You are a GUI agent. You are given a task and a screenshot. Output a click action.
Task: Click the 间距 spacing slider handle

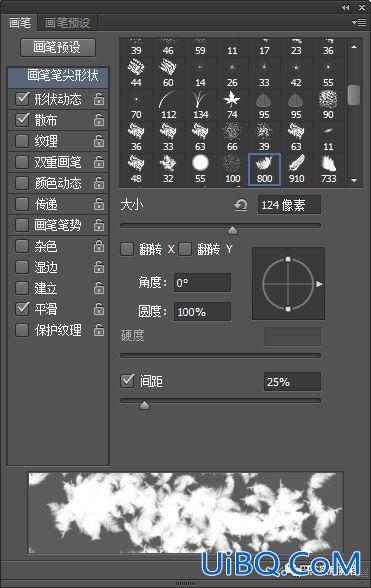point(144,405)
